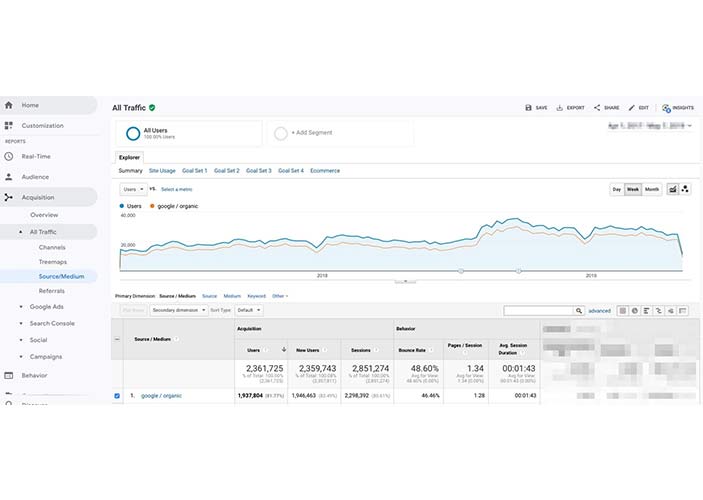Image resolution: width=703 pixels, height=500 pixels.
Task: Select the Week interval toggle
Action: tap(633, 189)
